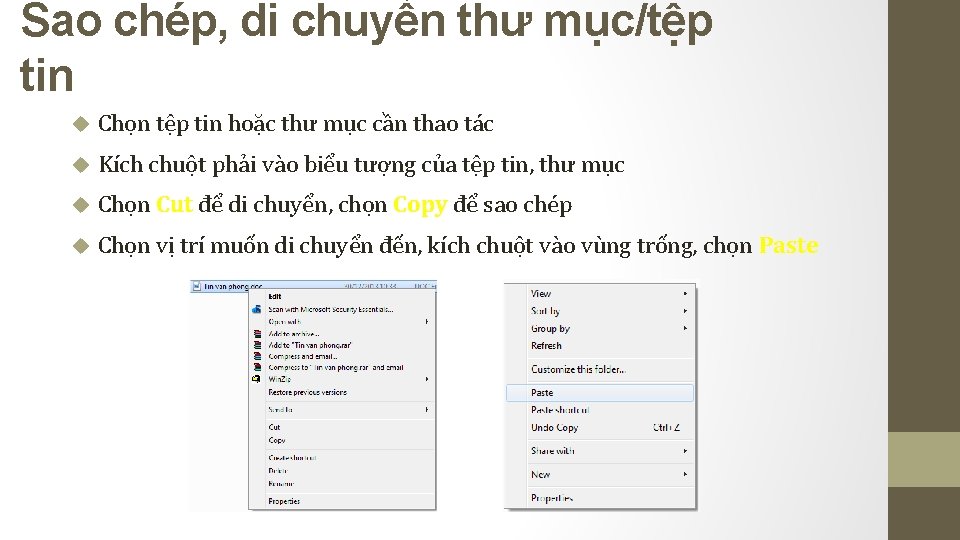The image size is (960, 540).
Task: Click icon beside Compress to "Tin van phong.rar" and email
Action: (x=257, y=367)
